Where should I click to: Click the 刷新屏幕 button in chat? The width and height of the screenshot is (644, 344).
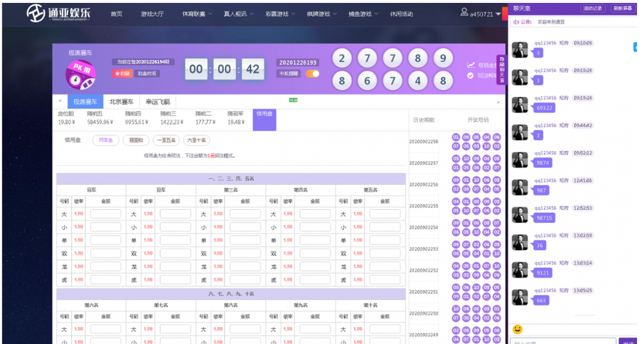622,8
